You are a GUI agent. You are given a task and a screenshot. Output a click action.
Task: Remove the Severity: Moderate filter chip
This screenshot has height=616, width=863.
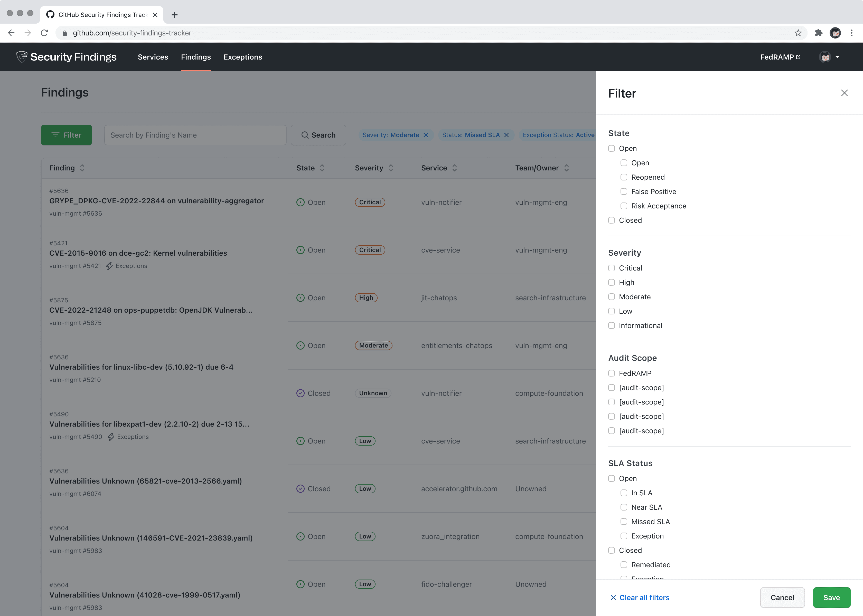pyautogui.click(x=426, y=135)
